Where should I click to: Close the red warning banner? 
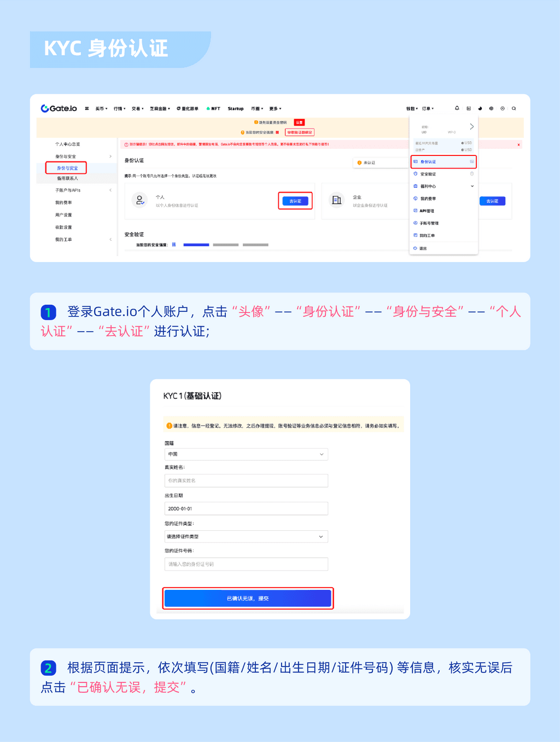point(518,144)
